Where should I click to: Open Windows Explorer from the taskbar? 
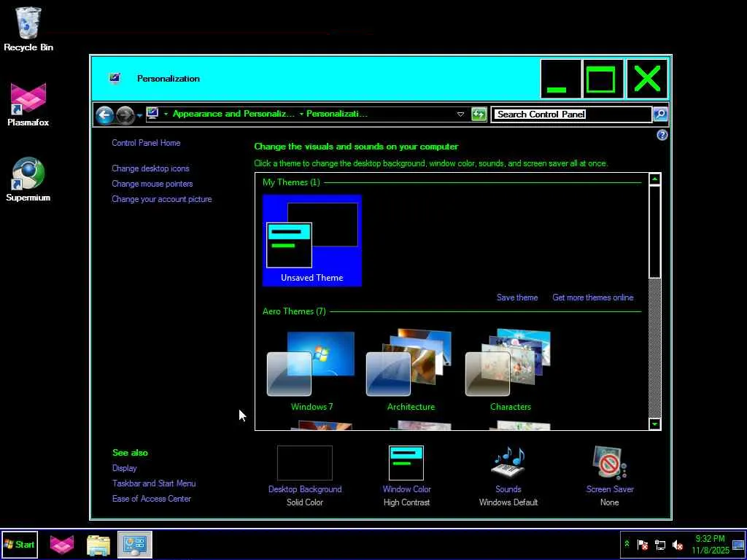[x=98, y=545]
